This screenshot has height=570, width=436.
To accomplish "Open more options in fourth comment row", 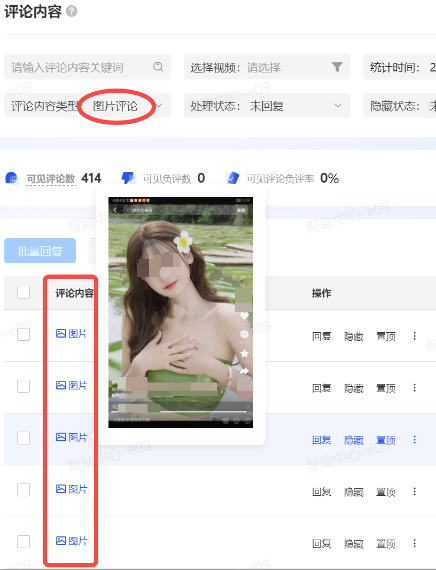I will click(x=415, y=491).
